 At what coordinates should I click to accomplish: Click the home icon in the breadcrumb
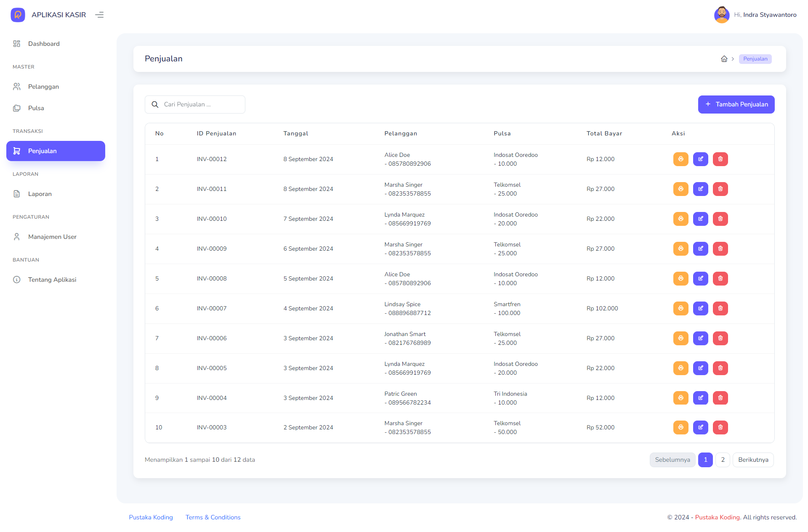(724, 59)
